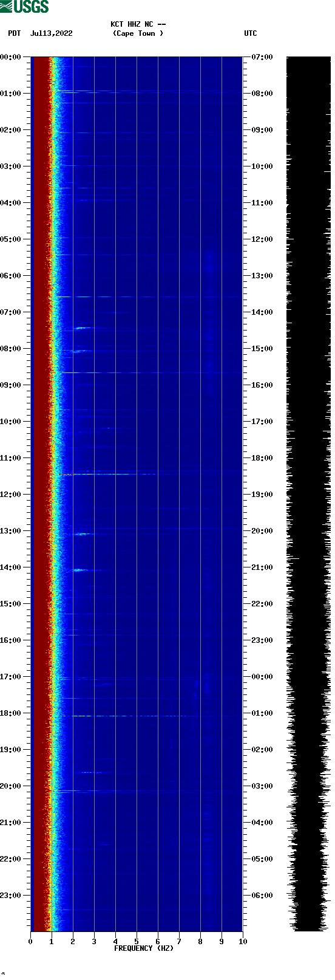Image resolution: width=335 pixels, height=980 pixels.
Task: Click the USGS logo
Action: coord(24,7)
